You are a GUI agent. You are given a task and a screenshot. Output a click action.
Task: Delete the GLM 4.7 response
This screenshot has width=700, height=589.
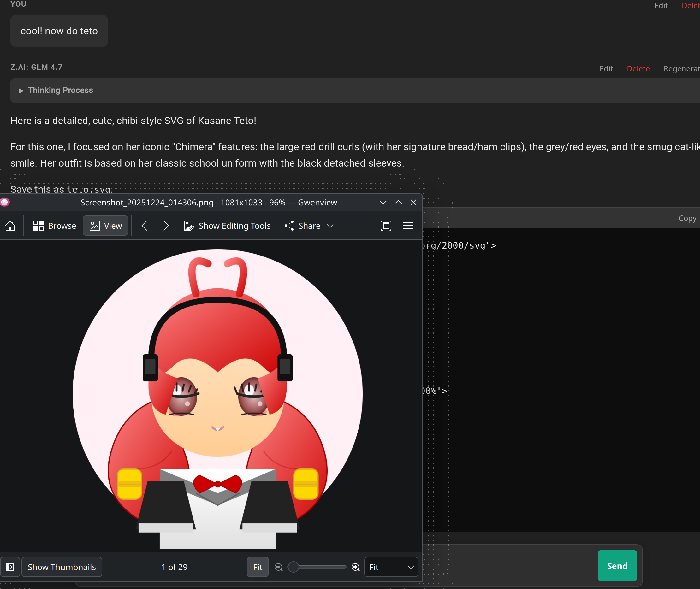click(x=638, y=69)
